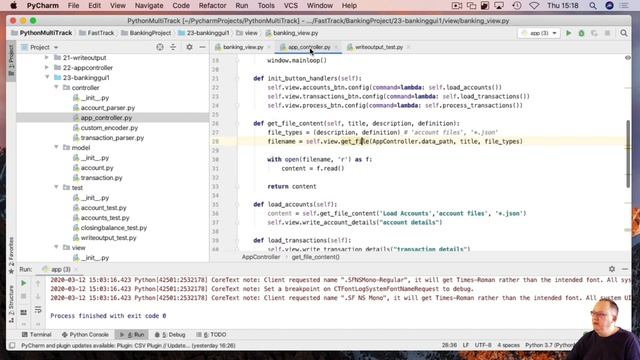Open macOS Spotlight search icon
The height and width of the screenshot is (360, 640).
coord(593,6)
